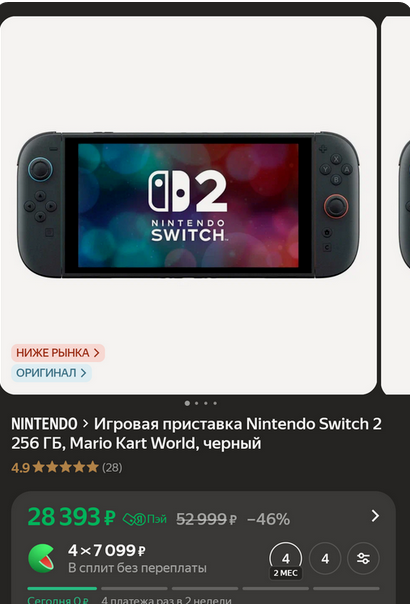Tap the 4×7 099 ₽ split payment text
This screenshot has height=604, width=410.
[107, 550]
